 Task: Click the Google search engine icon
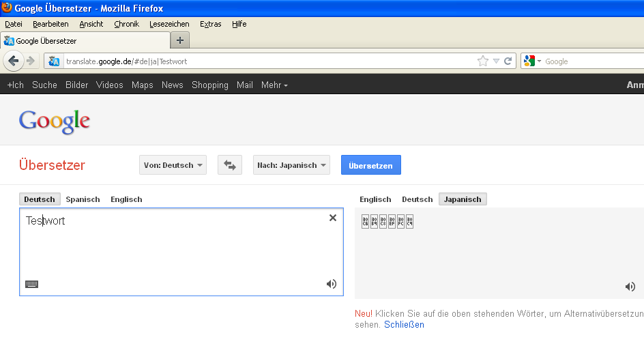(x=529, y=61)
